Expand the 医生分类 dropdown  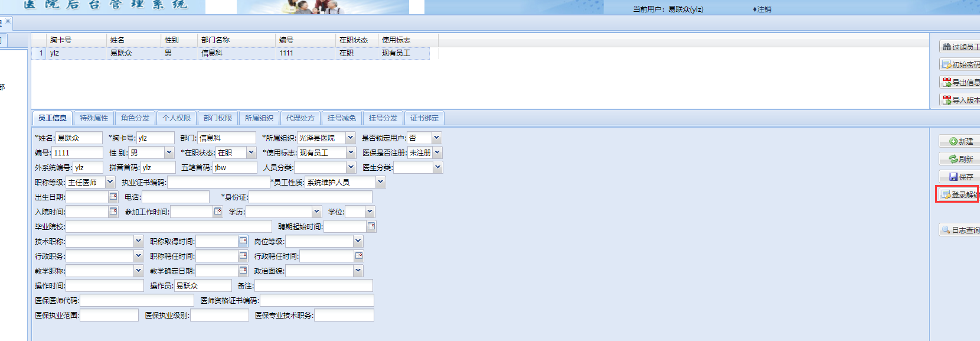pyautogui.click(x=437, y=167)
